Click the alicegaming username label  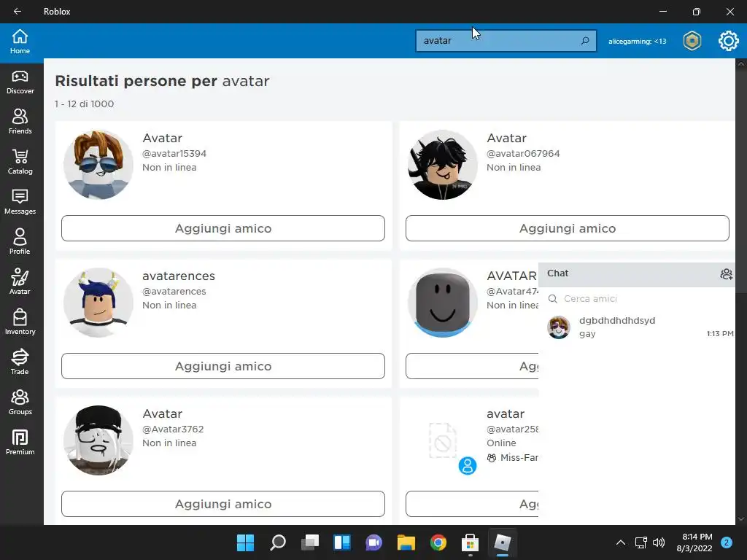click(637, 42)
